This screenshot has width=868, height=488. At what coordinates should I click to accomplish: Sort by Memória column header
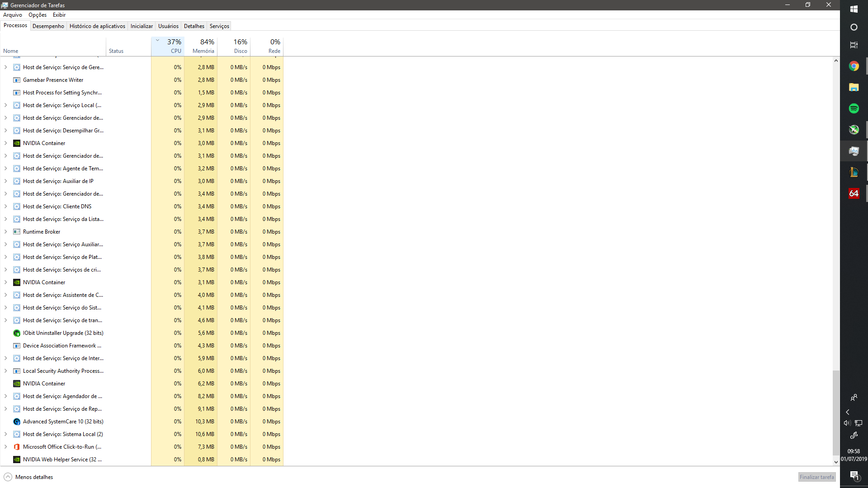coord(201,46)
